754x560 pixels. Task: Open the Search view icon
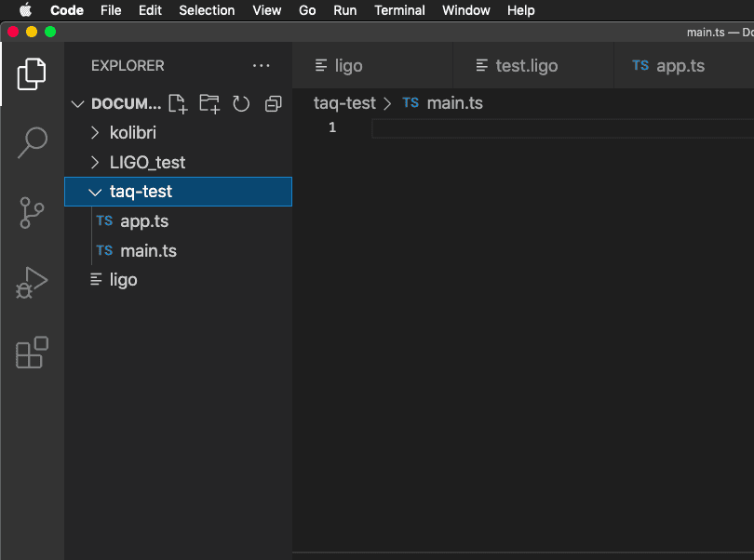[32, 142]
